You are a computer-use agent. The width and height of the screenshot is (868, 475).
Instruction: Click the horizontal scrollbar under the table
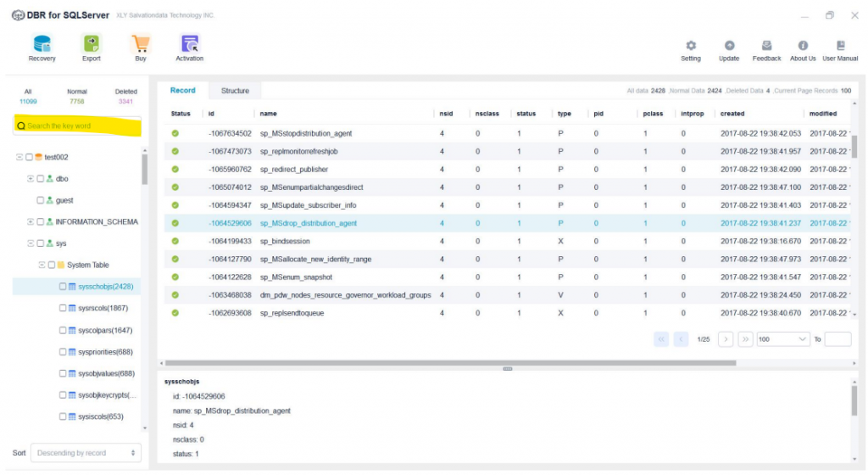tap(449, 363)
